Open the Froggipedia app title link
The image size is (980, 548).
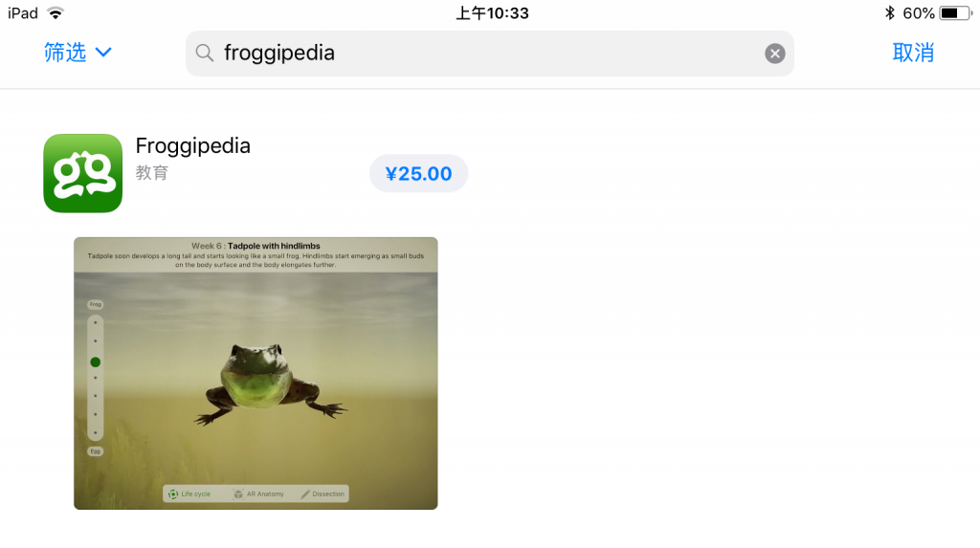pyautogui.click(x=192, y=145)
